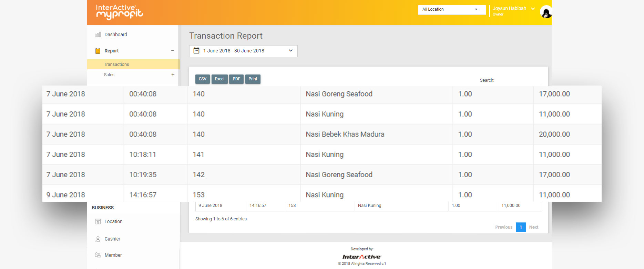Export the report as CSV

(x=203, y=79)
